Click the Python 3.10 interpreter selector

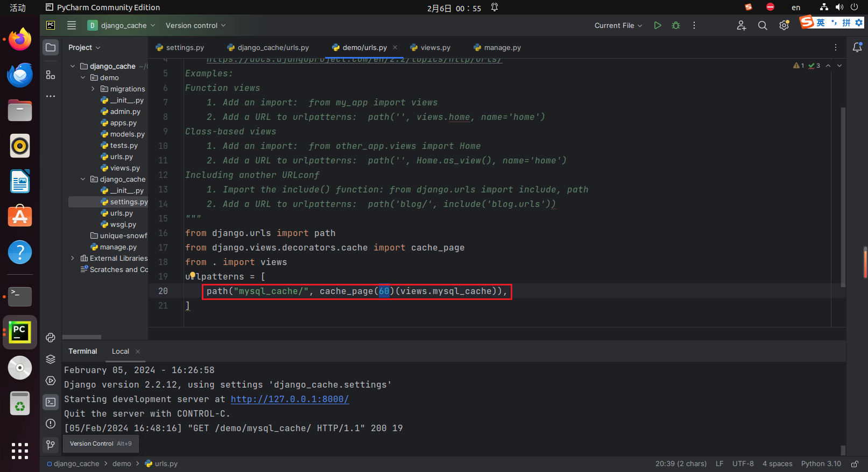tap(821, 463)
